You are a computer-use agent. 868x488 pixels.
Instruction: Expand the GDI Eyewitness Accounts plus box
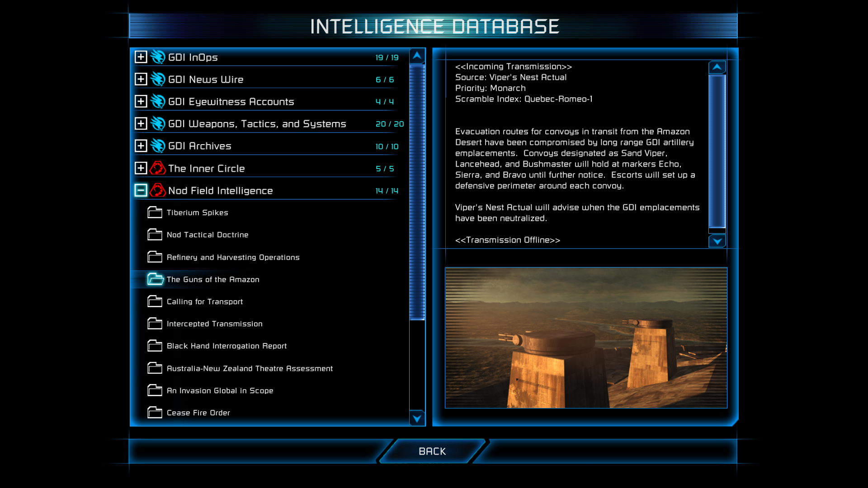pos(141,101)
